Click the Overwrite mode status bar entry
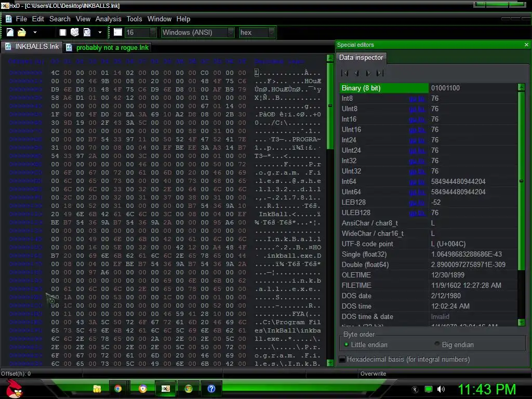The width and height of the screenshot is (532, 399). point(373,374)
